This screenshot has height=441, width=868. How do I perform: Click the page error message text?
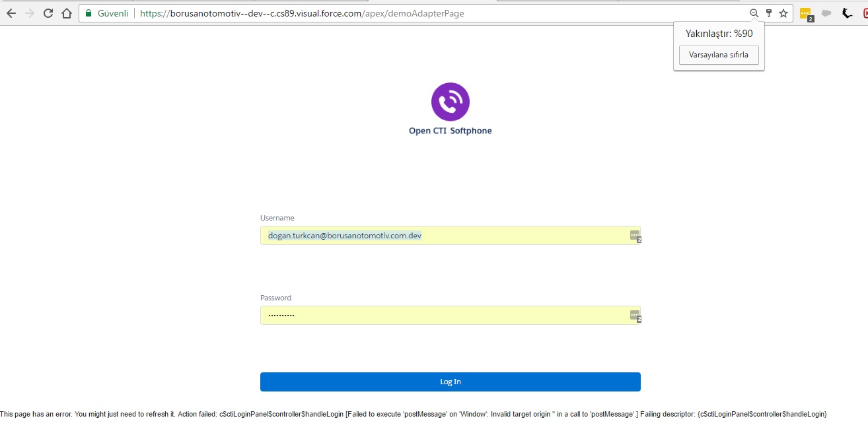point(414,414)
